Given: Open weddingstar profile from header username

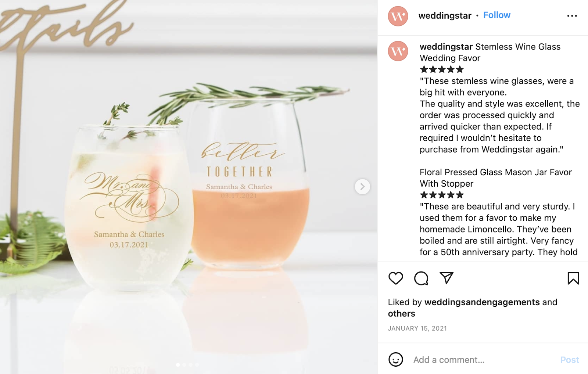Looking at the screenshot, I should pos(445,15).
